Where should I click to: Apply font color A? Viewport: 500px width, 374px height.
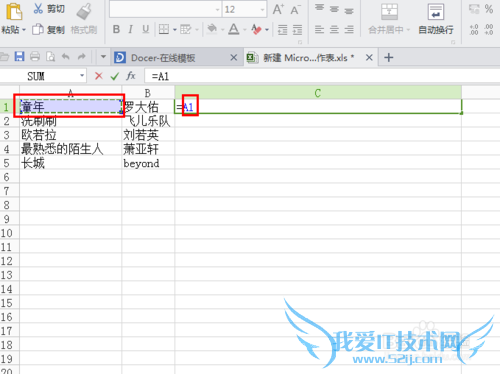tap(234, 29)
